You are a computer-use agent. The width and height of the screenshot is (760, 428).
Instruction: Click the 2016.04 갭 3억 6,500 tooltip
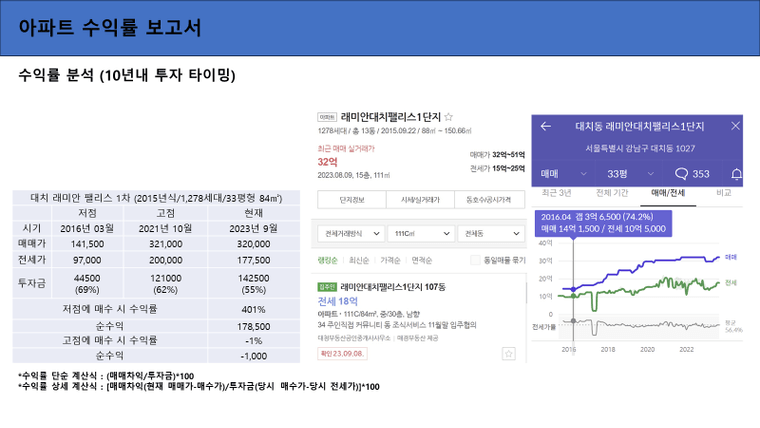point(603,223)
